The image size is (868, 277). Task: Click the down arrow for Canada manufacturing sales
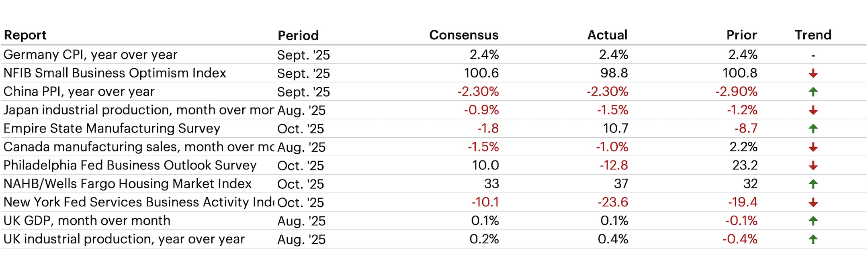(x=813, y=147)
